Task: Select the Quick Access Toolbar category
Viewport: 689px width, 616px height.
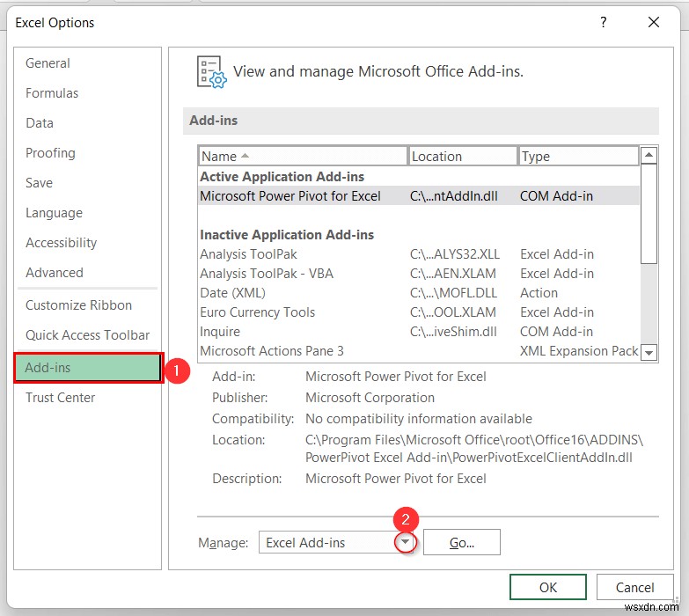Action: pos(87,335)
